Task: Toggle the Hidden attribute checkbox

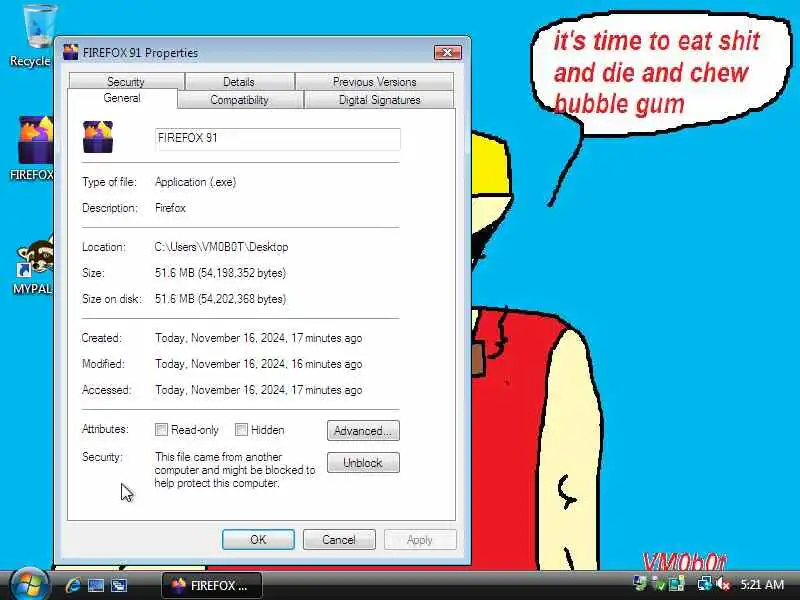Action: point(241,430)
